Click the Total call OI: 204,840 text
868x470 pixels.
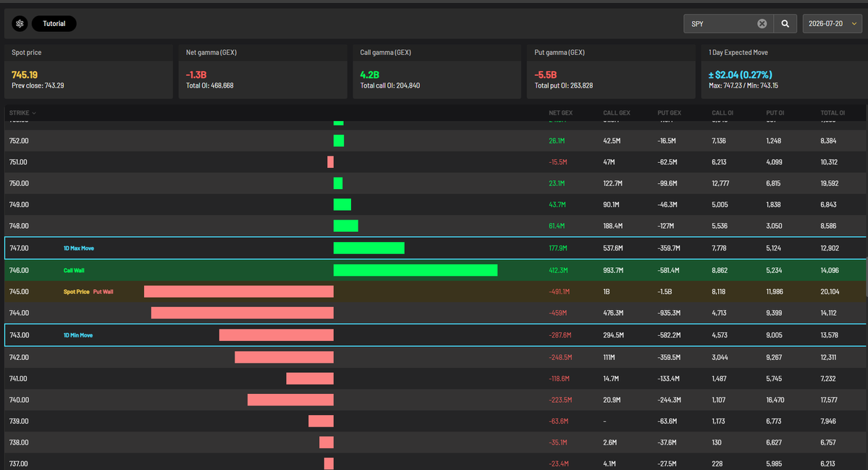point(389,85)
